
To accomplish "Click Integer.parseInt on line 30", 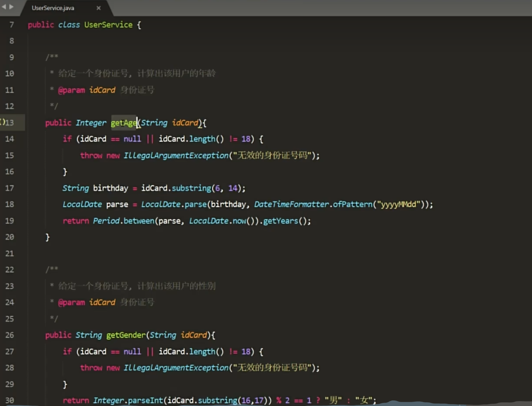I will click(128, 400).
